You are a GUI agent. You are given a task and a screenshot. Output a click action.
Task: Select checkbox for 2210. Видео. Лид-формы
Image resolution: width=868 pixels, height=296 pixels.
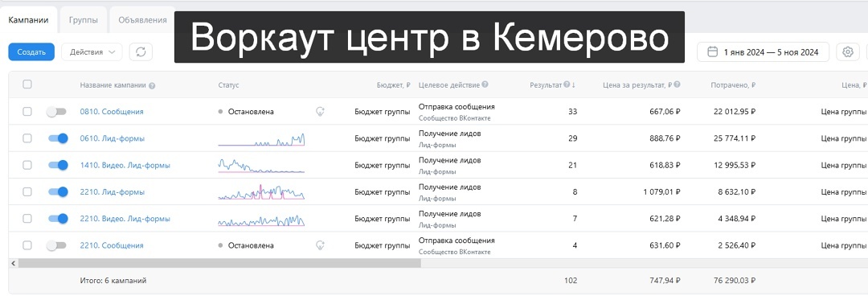[x=27, y=219]
